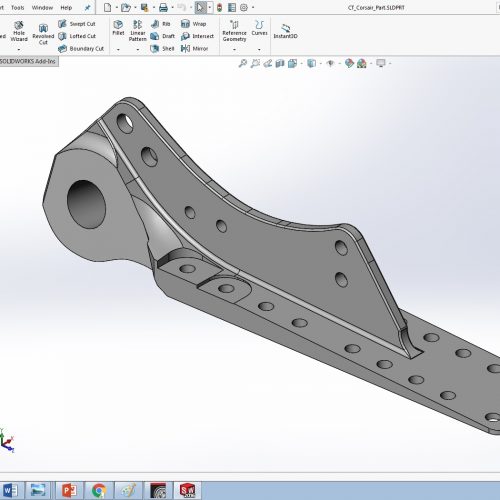
Task: Choose the Swept Cut tool
Action: pos(77,24)
